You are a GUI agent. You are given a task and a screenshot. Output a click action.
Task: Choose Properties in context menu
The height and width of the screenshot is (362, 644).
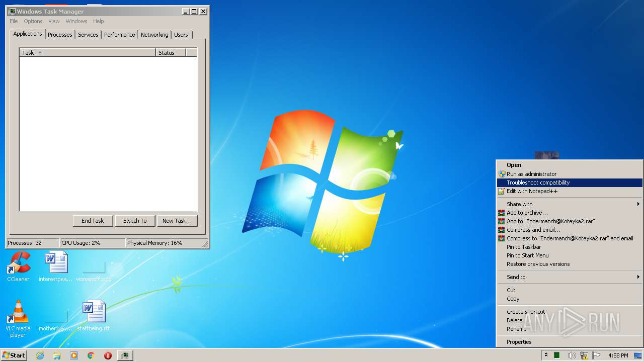570,342
